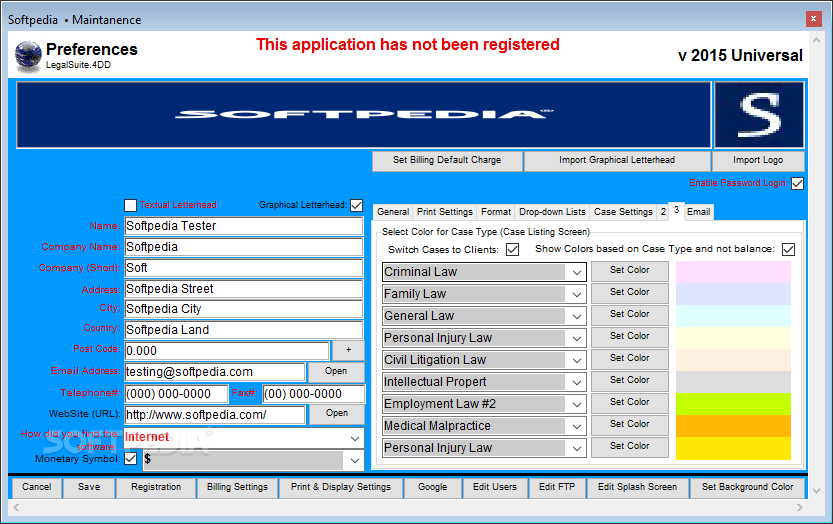Image resolution: width=833 pixels, height=524 pixels.
Task: Enable the Textual Letterhead checkbox
Action: click(130, 205)
